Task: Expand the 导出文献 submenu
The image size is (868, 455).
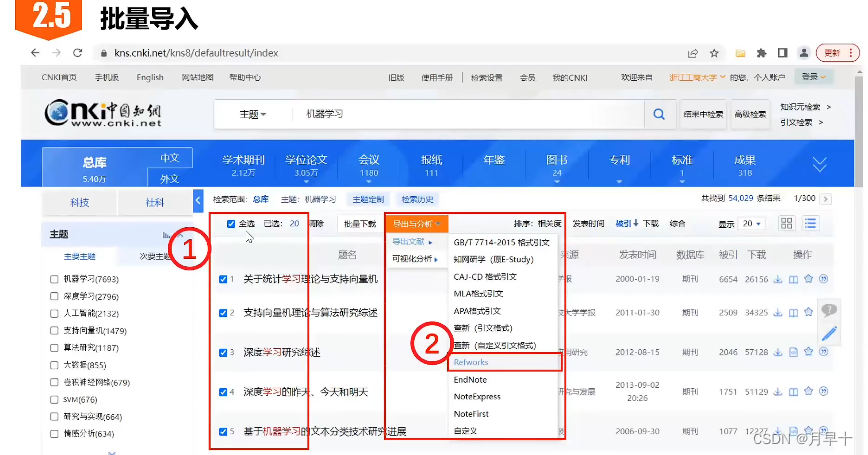Action: pyautogui.click(x=412, y=241)
